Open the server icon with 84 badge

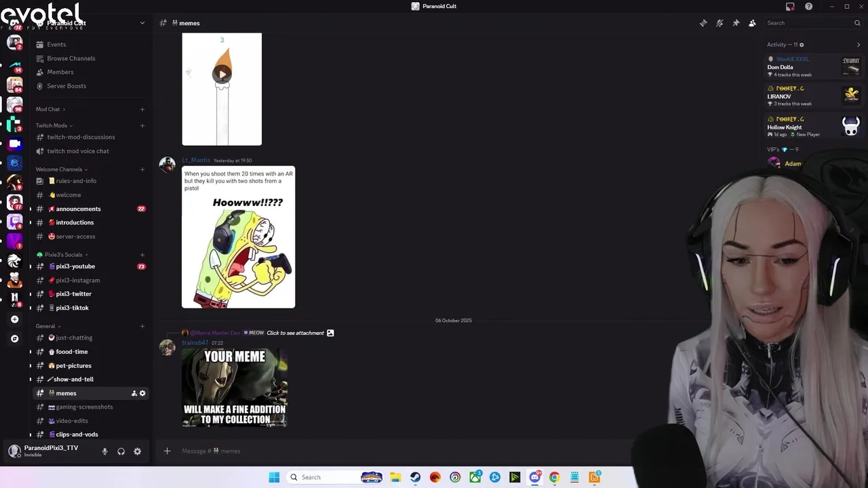coord(14,84)
